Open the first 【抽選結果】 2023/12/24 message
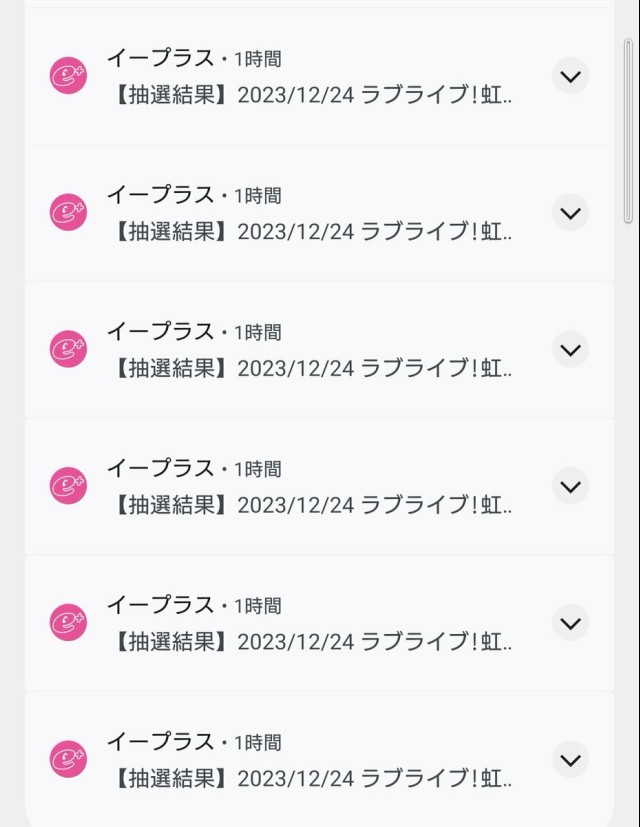640x827 pixels. click(x=312, y=95)
